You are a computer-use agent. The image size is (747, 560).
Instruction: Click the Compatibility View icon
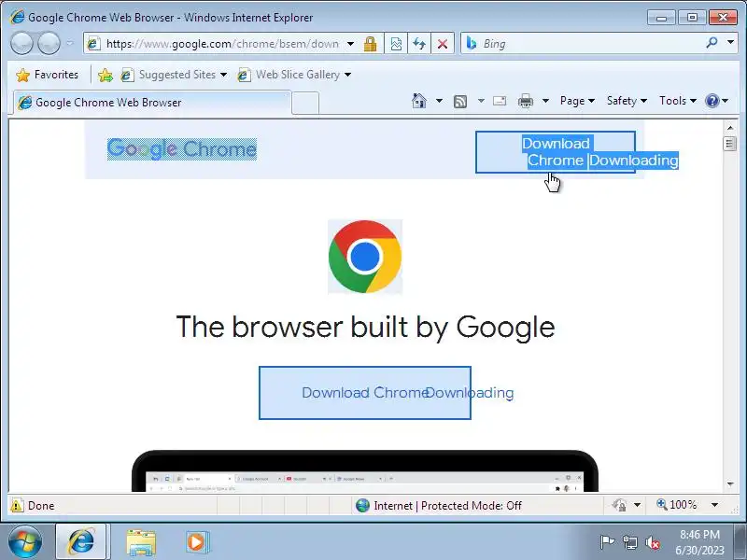click(396, 44)
